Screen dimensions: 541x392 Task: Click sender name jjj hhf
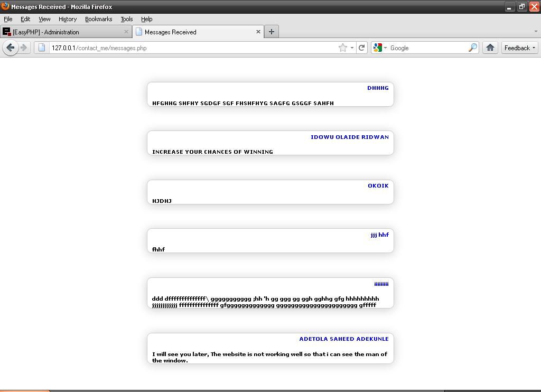click(379, 235)
